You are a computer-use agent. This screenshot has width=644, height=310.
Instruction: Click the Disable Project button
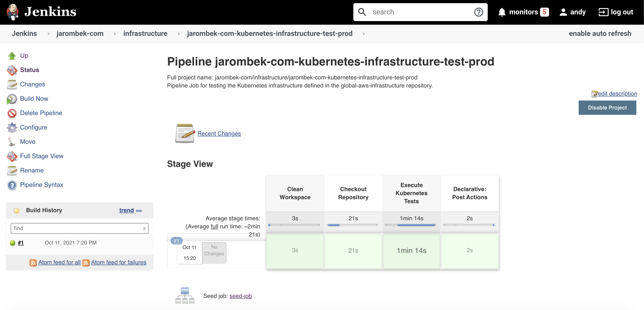point(607,108)
